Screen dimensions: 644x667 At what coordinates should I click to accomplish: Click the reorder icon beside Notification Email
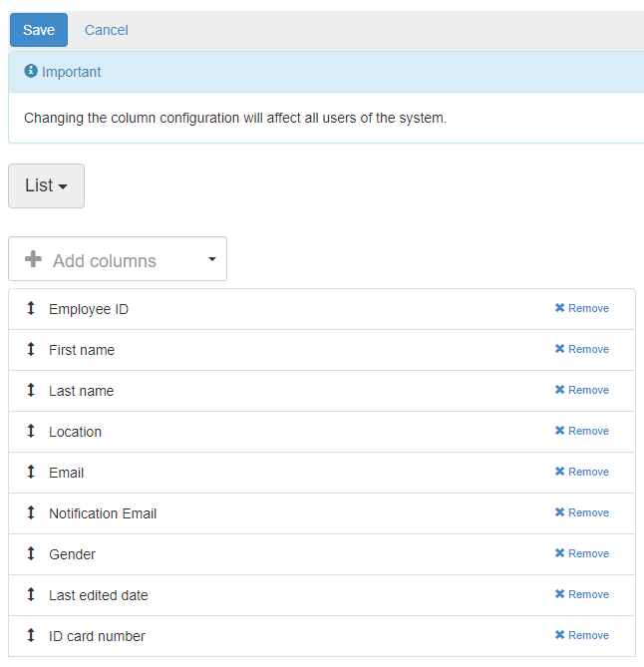[x=31, y=513]
